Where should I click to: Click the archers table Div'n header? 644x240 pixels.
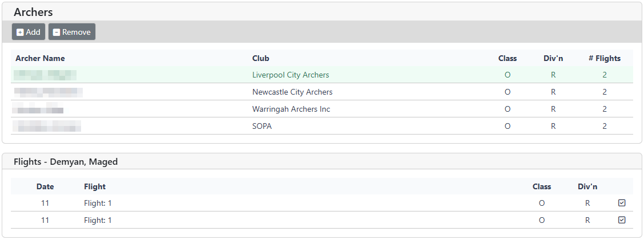point(553,58)
